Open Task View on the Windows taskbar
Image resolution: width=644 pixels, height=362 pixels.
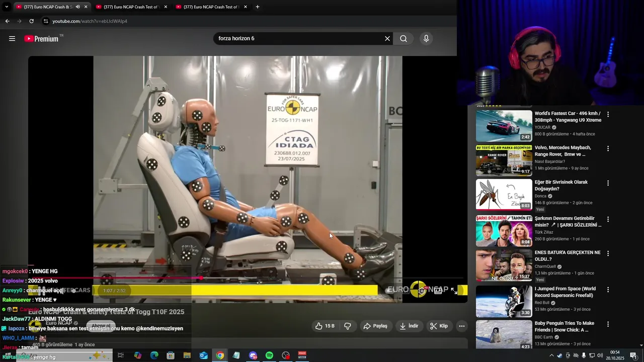[x=121, y=355]
